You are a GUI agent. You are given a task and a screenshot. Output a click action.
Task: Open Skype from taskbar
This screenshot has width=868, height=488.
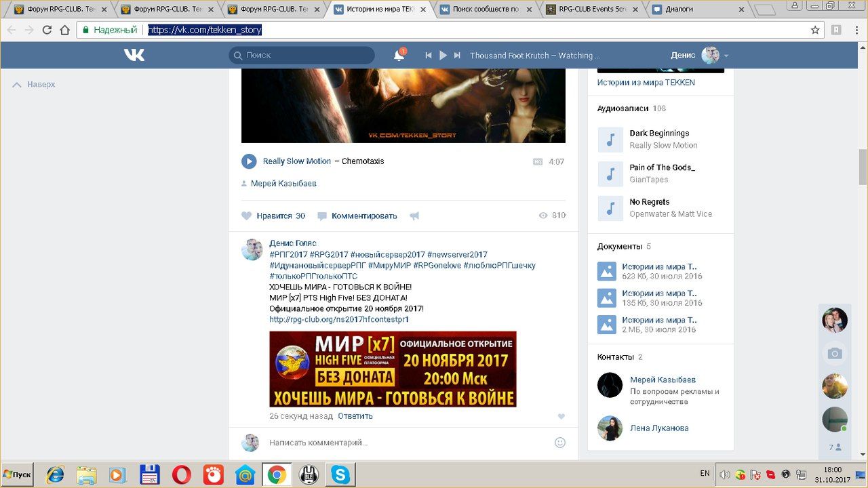pos(340,474)
